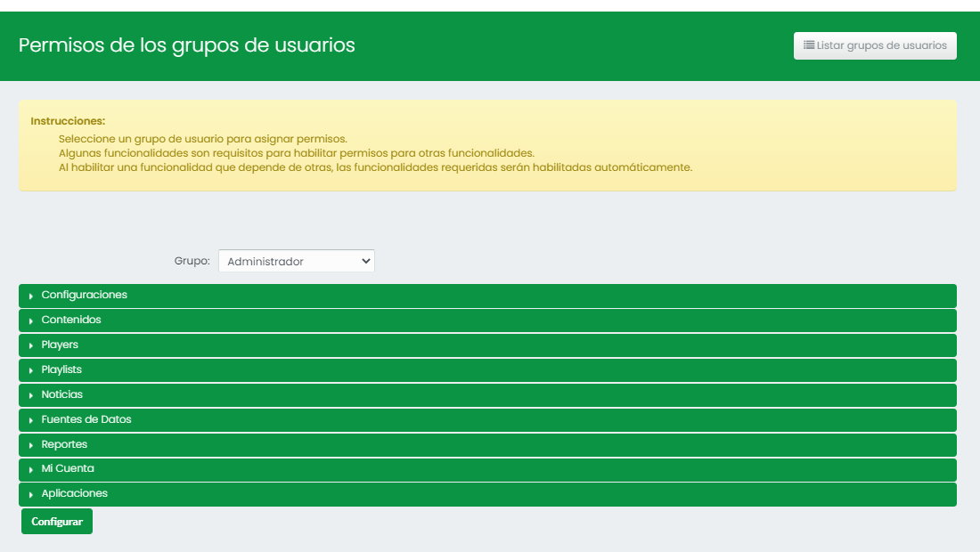Click the line 'Seleccione un grupo de usuario para asignar permisos.'

coord(202,139)
